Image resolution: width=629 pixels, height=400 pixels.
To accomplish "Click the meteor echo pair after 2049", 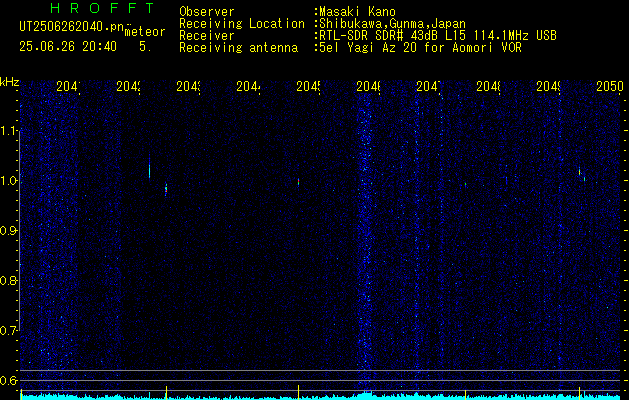I will (582, 174).
